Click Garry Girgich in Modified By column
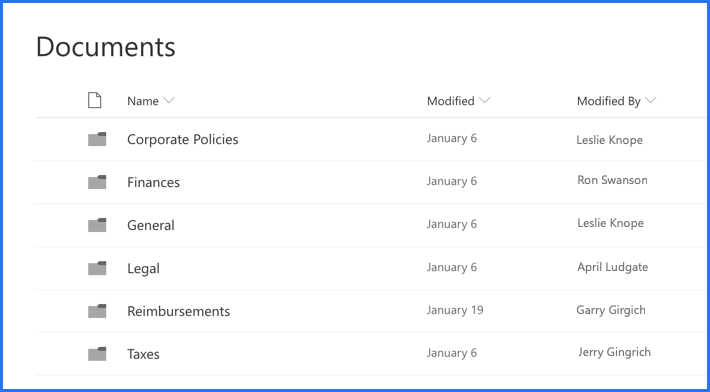Viewport: 710px width, 392px height. 611,310
